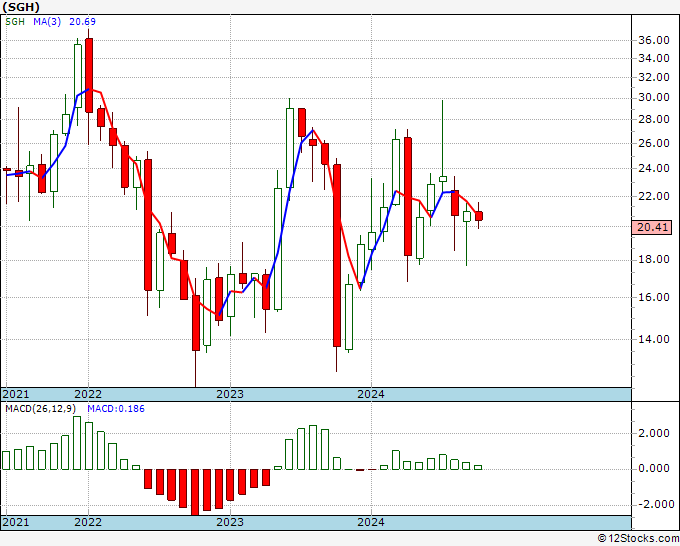Click the MA(3) legend label
The height and width of the screenshot is (546, 680).
click(47, 22)
